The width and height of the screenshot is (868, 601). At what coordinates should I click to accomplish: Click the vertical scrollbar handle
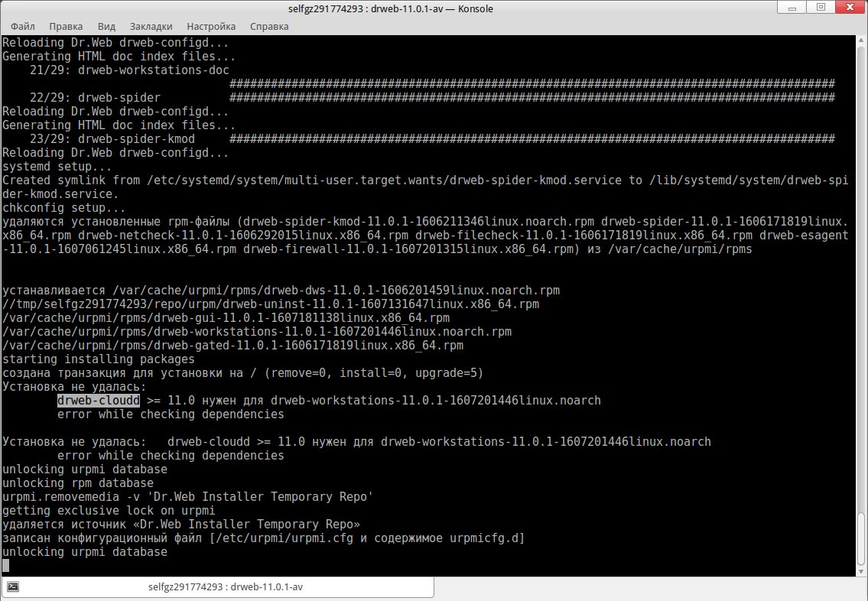coord(861,538)
